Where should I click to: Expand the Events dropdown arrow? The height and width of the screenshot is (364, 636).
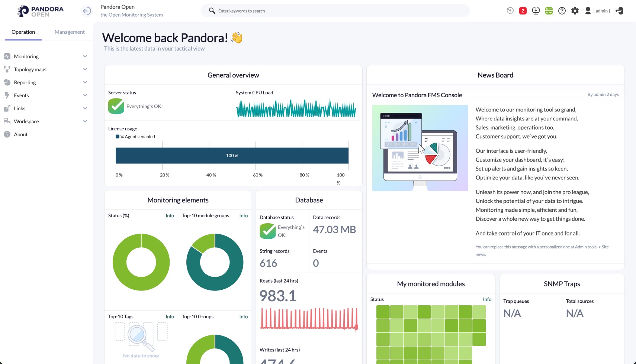tap(85, 95)
